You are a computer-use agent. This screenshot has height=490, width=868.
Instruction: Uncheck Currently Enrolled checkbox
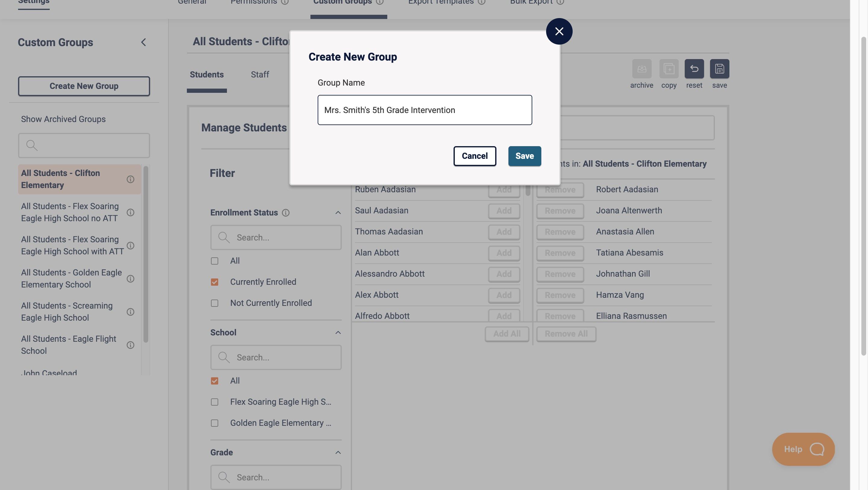(214, 282)
